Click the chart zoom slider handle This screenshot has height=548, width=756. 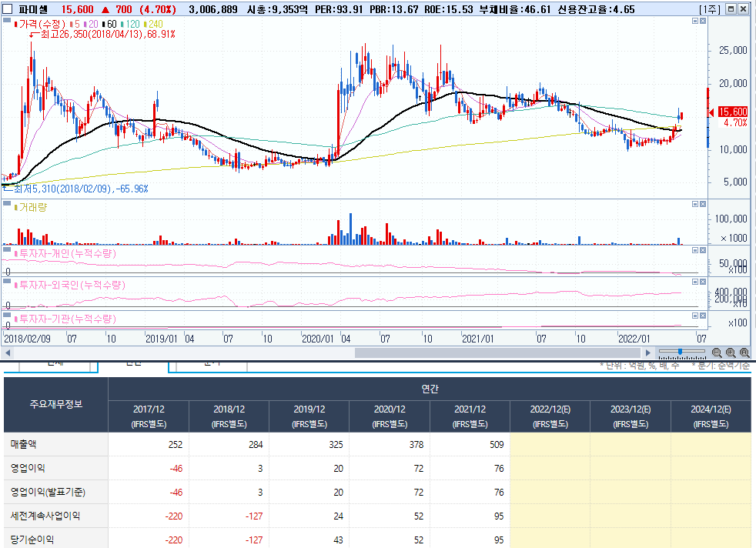coord(680,352)
